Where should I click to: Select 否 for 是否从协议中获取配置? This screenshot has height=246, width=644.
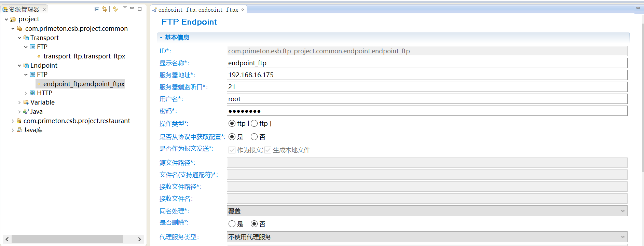click(254, 137)
